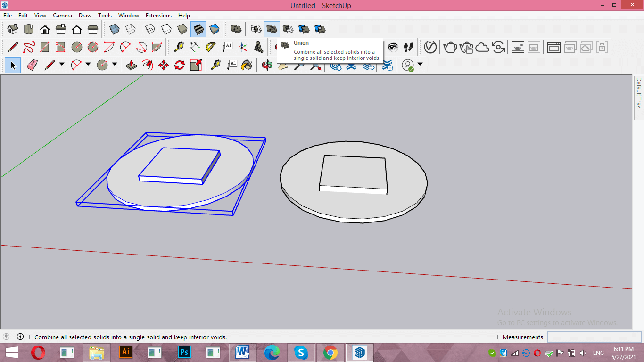
Task: Toggle Back Edges display style
Action: [131, 29]
